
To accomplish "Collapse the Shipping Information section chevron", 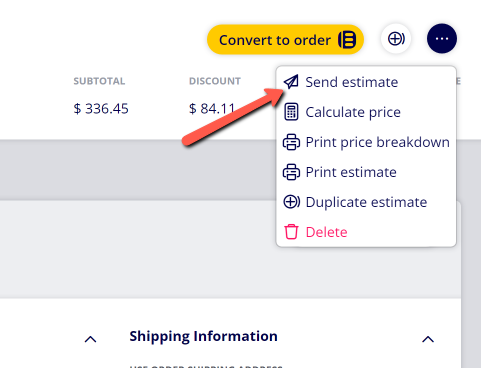I will click(x=428, y=339).
